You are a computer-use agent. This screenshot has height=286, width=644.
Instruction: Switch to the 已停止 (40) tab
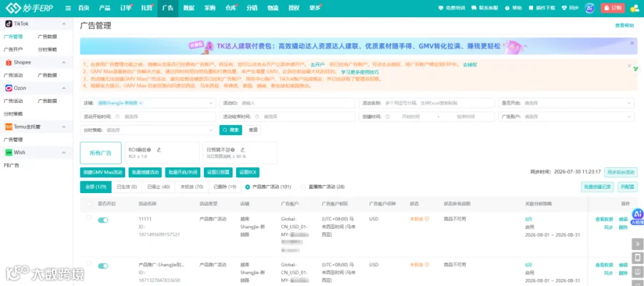[x=158, y=187]
